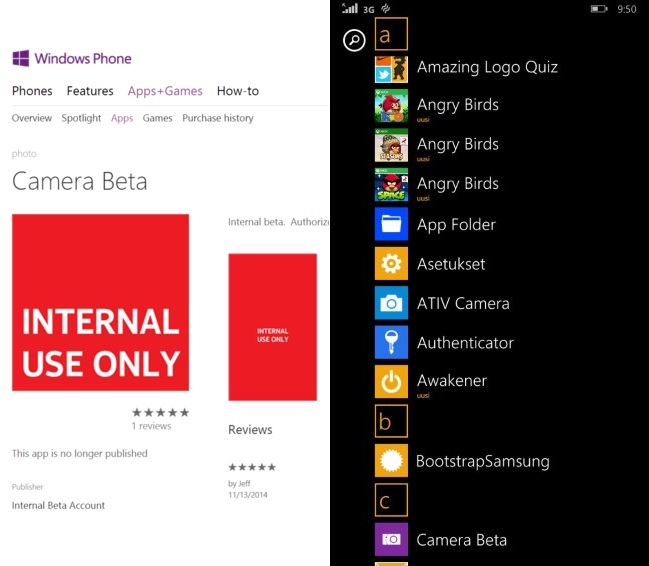
Task: Open the Authenticator key icon
Action: (391, 342)
